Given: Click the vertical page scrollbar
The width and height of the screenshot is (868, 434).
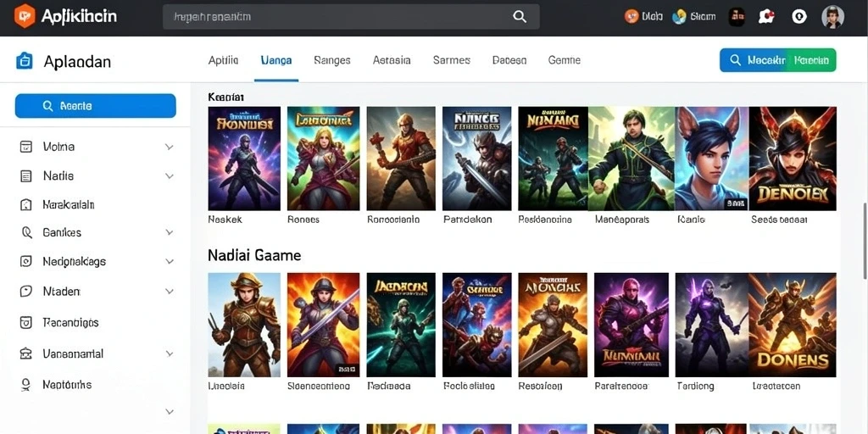Looking at the screenshot, I should point(865,241).
